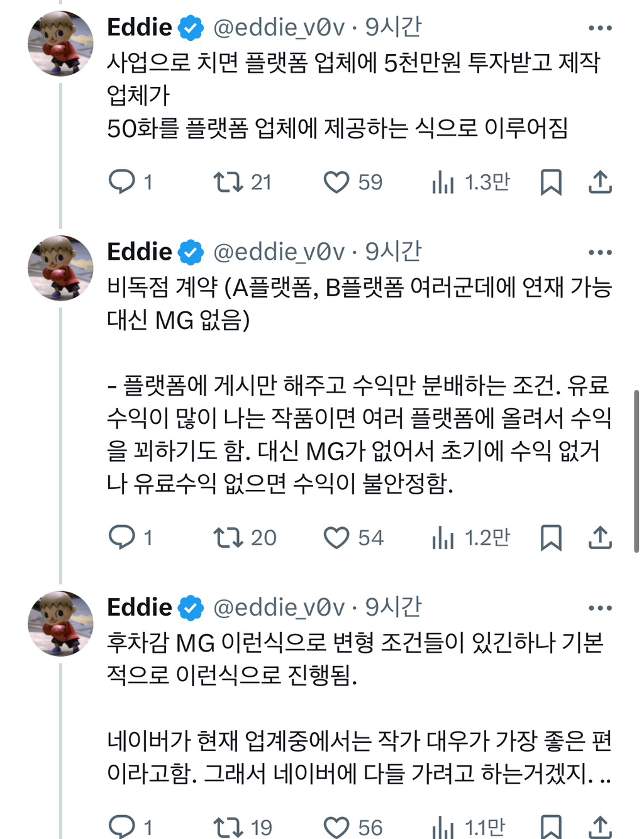Open replies on the first Eddie tweet
The height and width of the screenshot is (839, 644).
pyautogui.click(x=122, y=182)
